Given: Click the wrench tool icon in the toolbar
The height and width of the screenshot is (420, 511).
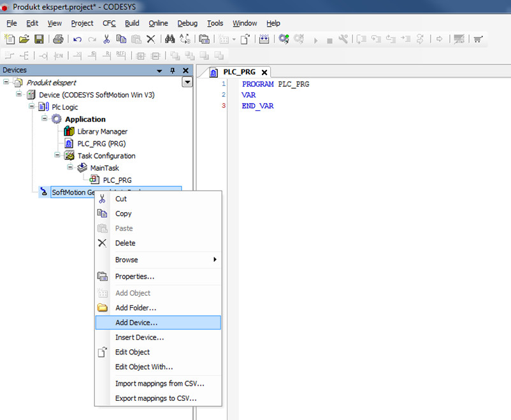Looking at the screenshot, I should (343, 39).
